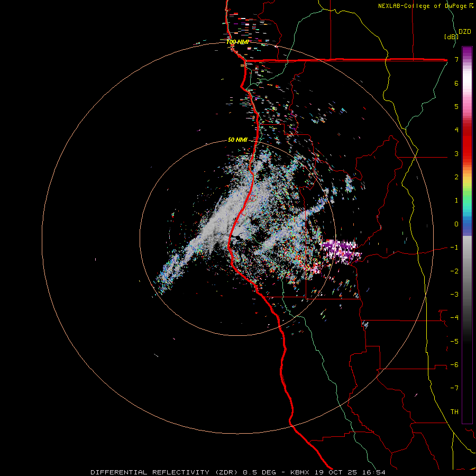Click the 50 NMI range ring label
Screen dimensions: 476x476
tap(237, 140)
